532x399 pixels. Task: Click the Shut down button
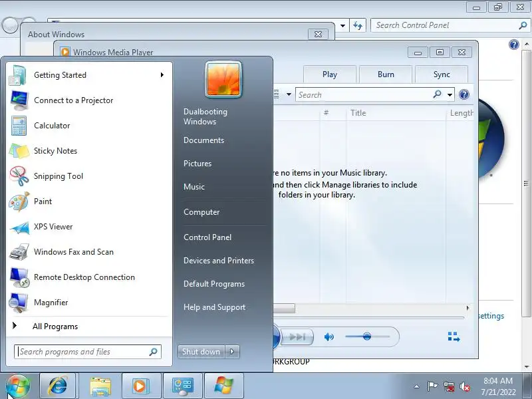[x=201, y=352]
